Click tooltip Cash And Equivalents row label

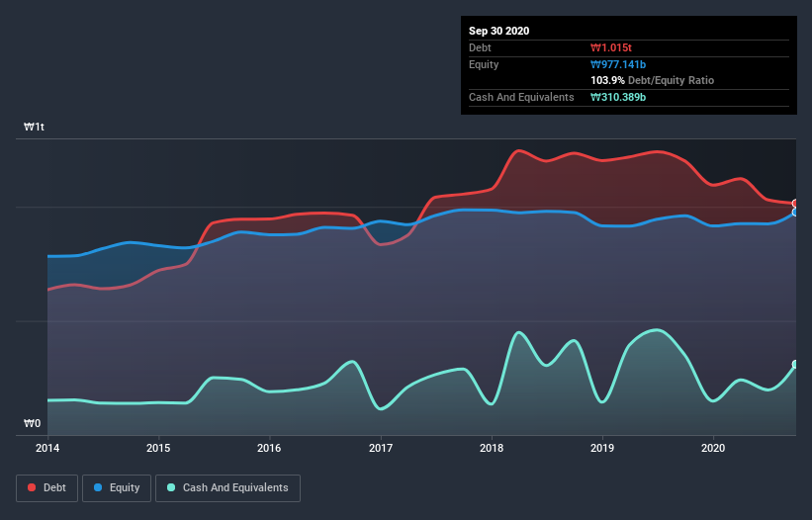coord(521,97)
